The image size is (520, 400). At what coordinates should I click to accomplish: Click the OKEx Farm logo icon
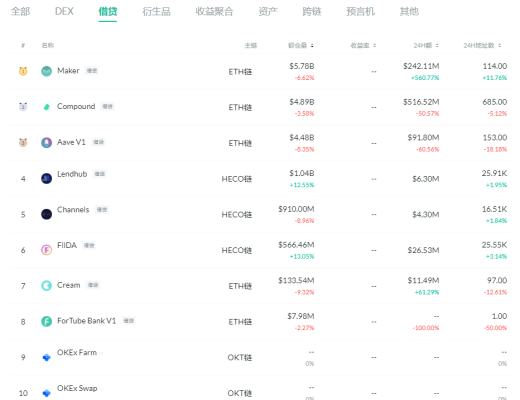[46, 357]
